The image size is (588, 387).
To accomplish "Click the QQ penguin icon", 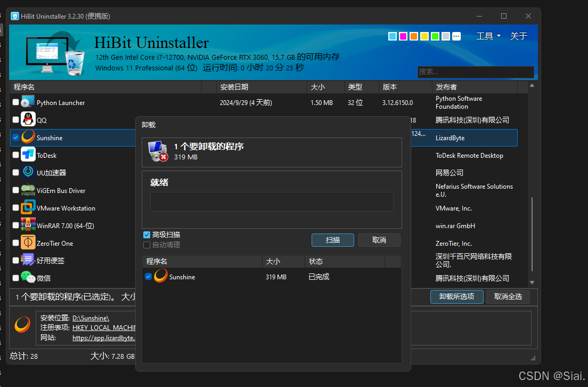I will pyautogui.click(x=28, y=120).
